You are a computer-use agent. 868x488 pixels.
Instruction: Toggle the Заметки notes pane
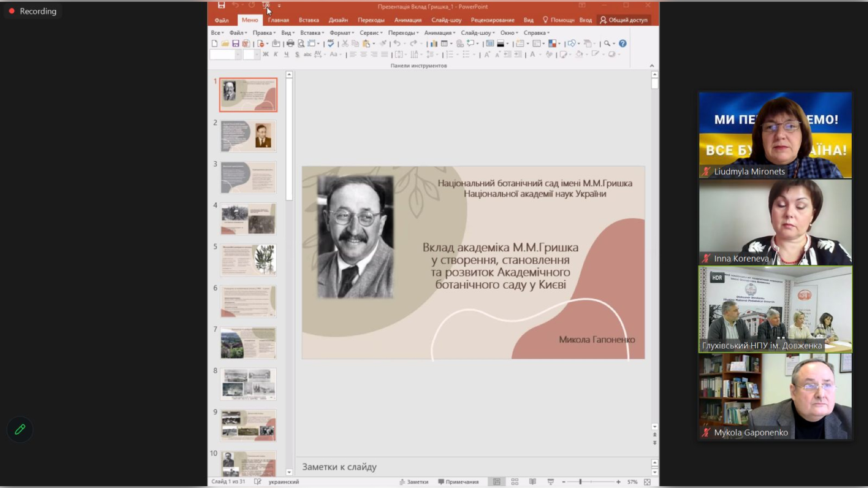[414, 482]
